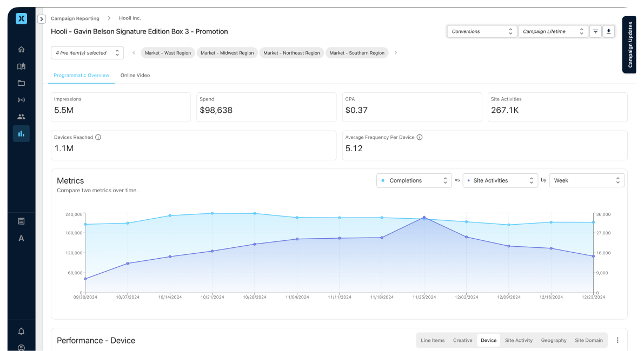644x351 pixels.
Task: Select Device performance tab
Action: (488, 340)
